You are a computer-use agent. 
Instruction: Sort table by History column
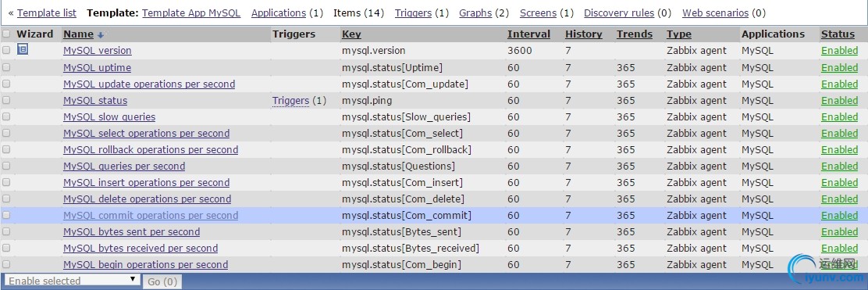pyautogui.click(x=583, y=34)
